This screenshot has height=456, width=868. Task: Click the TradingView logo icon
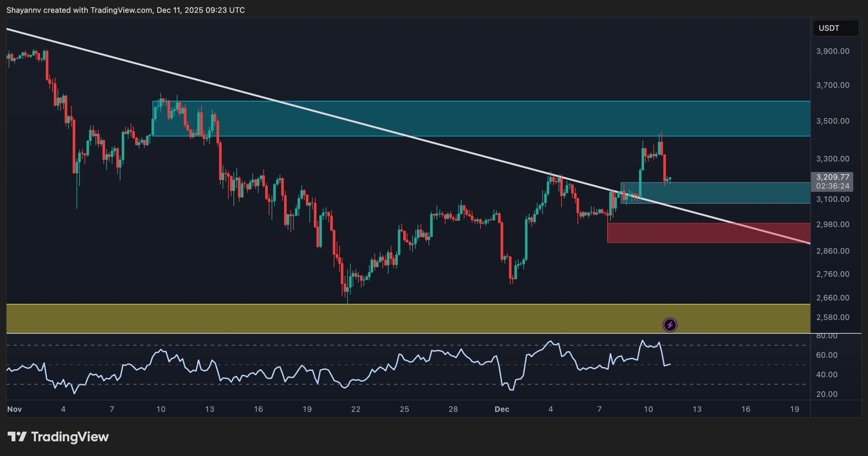click(17, 437)
